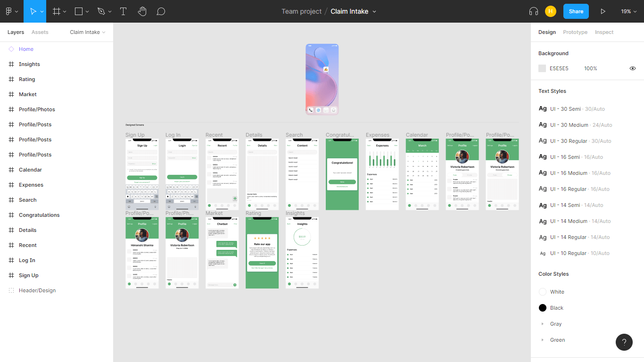Select the Rectangle shape tool

pyautogui.click(x=79, y=11)
